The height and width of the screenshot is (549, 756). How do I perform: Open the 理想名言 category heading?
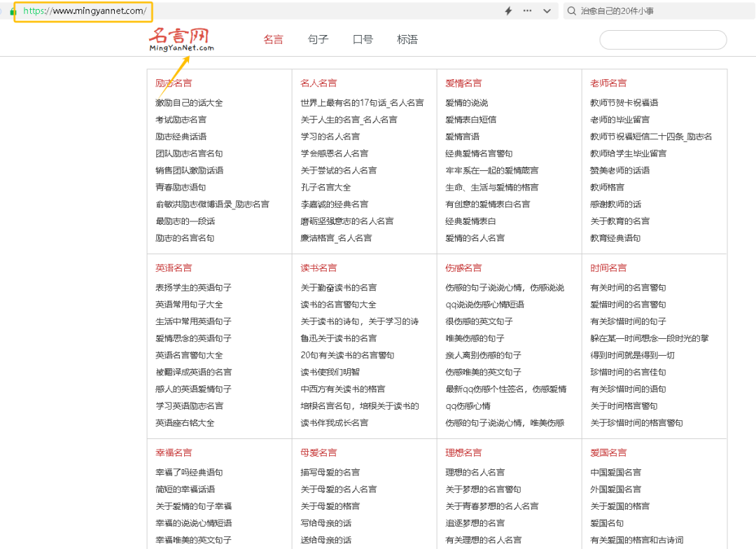pyautogui.click(x=464, y=452)
